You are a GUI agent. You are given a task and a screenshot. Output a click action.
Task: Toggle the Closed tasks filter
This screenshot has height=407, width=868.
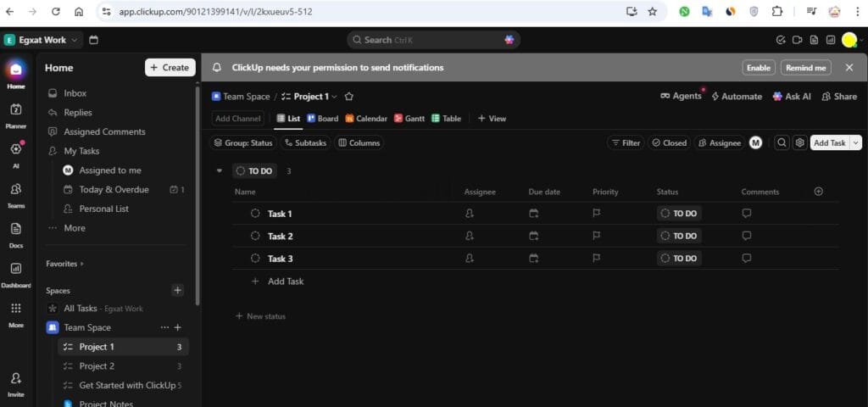(x=668, y=143)
